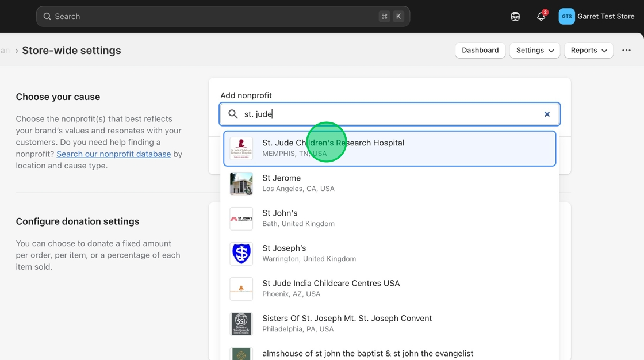Click the Sisters of Saint Joseph logo
The image size is (644, 360).
point(241,324)
